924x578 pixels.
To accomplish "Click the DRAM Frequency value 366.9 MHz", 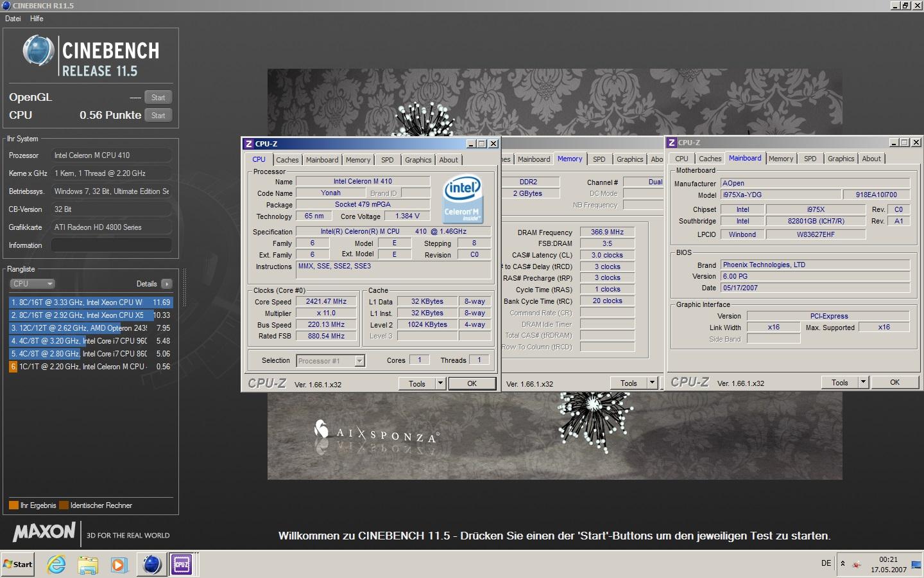I will tap(607, 232).
